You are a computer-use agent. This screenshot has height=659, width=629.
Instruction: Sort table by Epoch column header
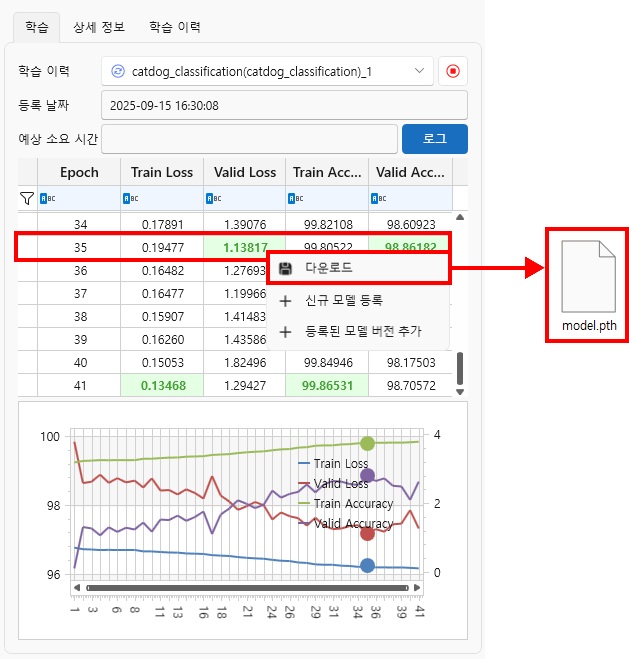79,172
